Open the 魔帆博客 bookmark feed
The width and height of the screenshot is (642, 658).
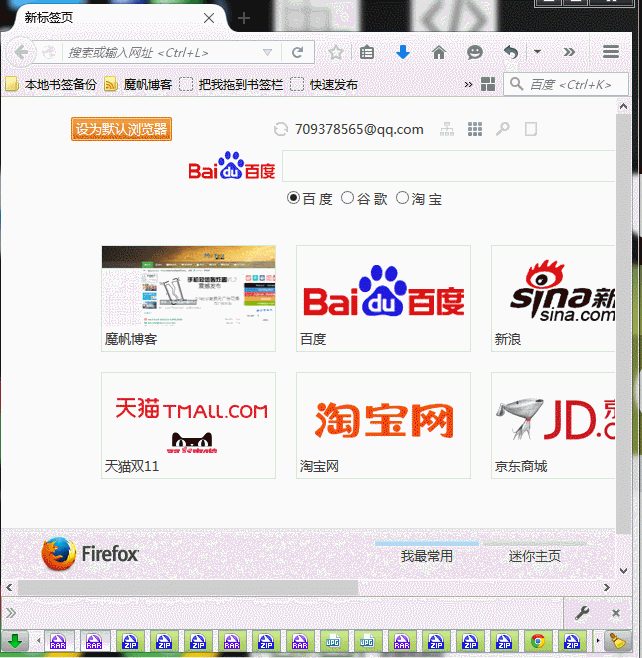[x=138, y=84]
